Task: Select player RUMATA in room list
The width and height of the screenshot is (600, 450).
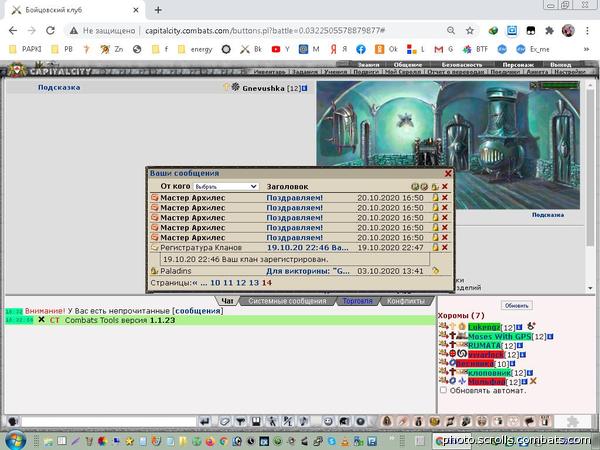Action: point(484,346)
